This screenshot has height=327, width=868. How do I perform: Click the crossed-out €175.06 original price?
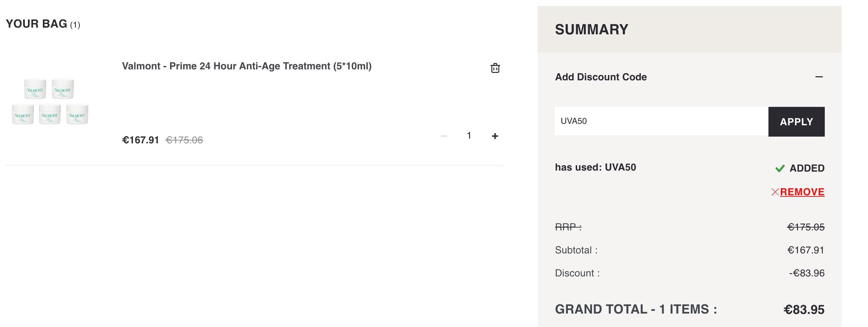pos(184,140)
